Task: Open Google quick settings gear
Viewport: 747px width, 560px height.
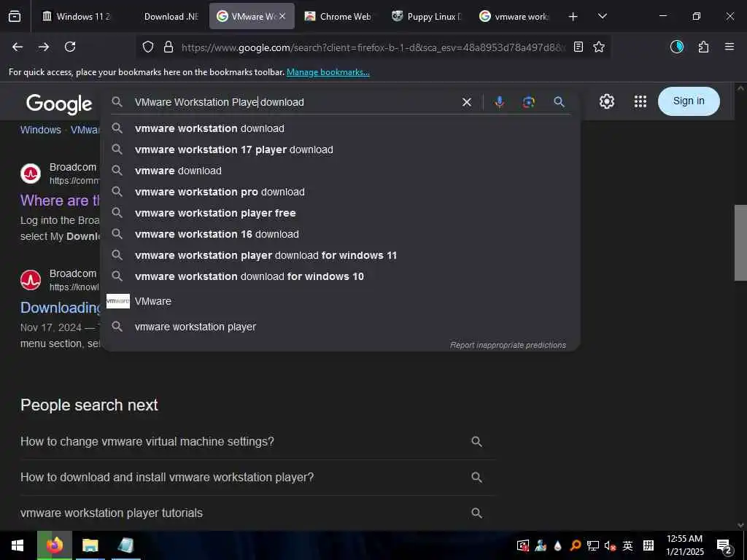Action: click(606, 101)
